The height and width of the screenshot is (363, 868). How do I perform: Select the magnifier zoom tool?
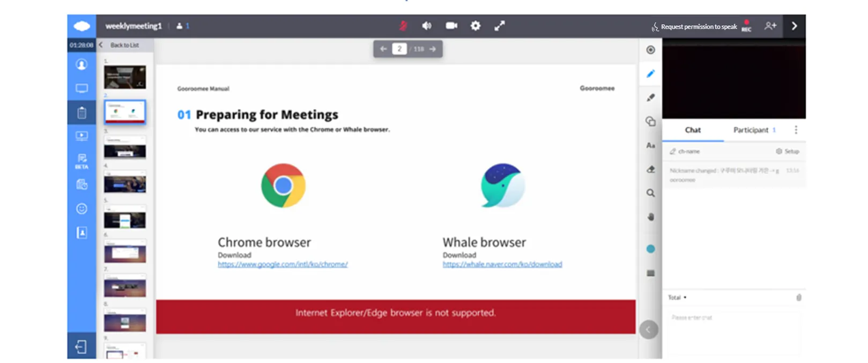651,193
